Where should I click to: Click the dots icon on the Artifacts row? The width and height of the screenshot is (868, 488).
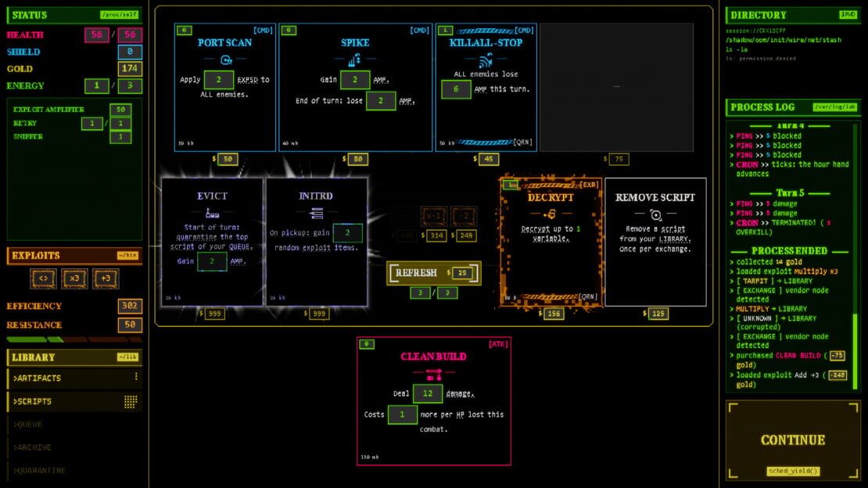click(x=136, y=377)
